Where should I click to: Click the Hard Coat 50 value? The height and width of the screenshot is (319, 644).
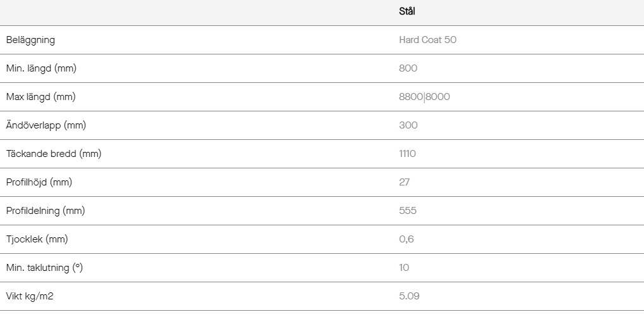pos(428,40)
